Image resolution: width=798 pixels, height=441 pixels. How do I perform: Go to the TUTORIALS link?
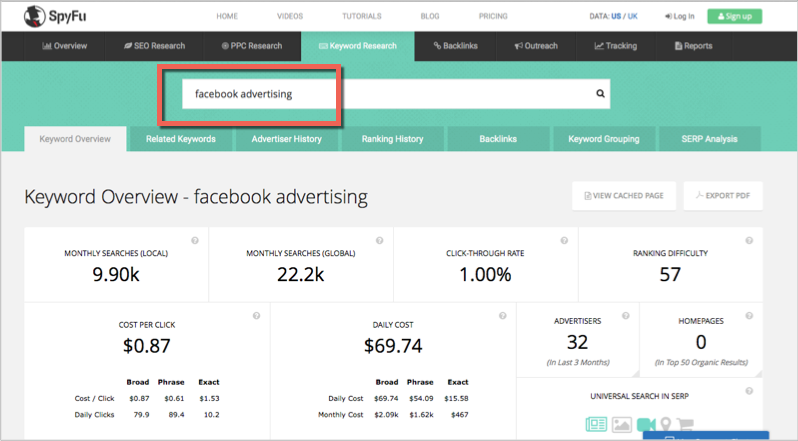362,16
